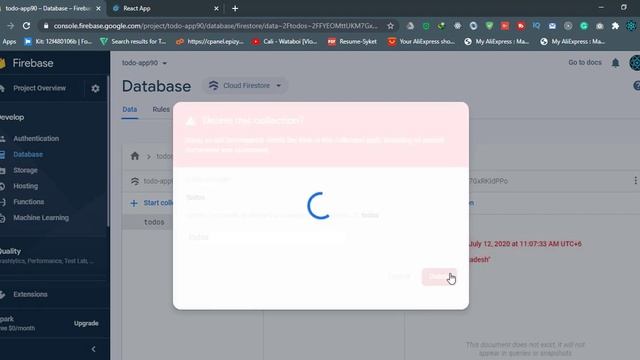The image size is (640, 360).
Task: Click the green shield extension icon
Action: (x=489, y=26)
